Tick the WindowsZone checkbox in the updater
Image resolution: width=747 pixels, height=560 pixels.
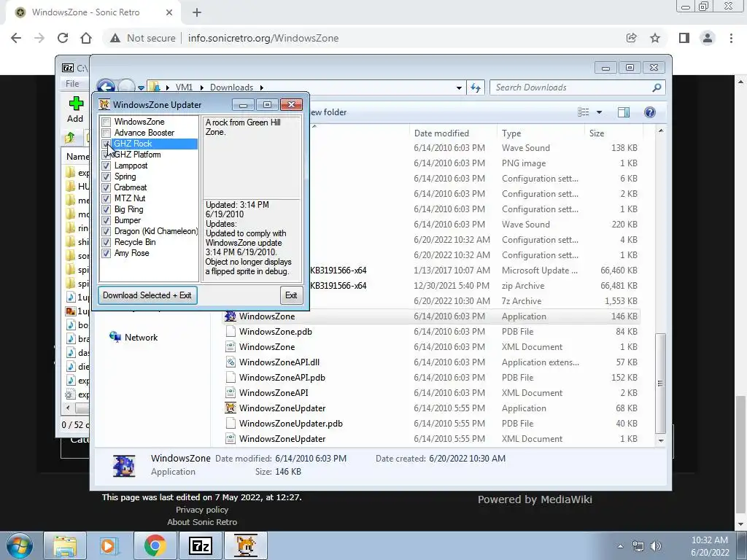point(107,122)
